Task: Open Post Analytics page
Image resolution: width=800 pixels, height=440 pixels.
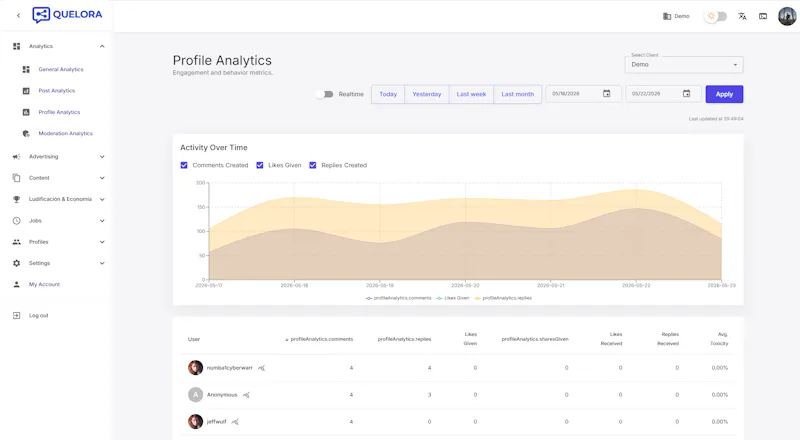Action: [57, 91]
